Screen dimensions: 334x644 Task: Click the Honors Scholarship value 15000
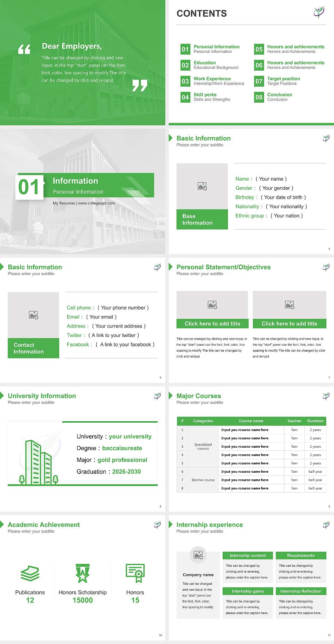82,600
